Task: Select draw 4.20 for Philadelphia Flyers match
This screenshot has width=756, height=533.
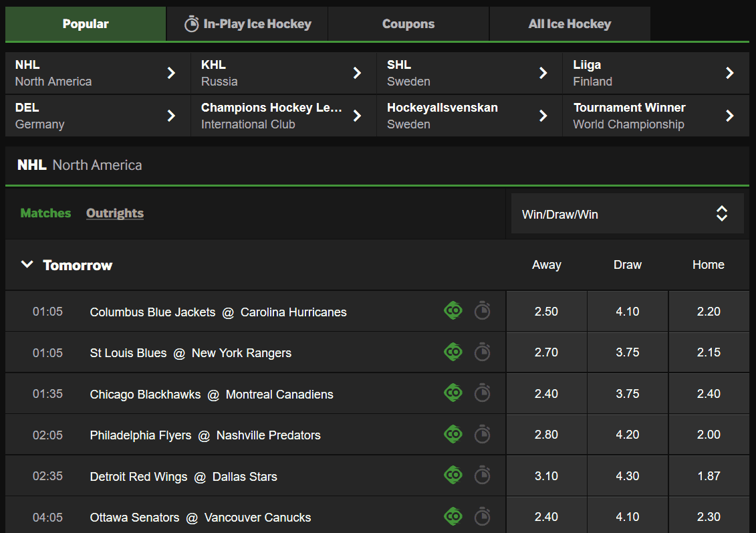Action: [627, 435]
